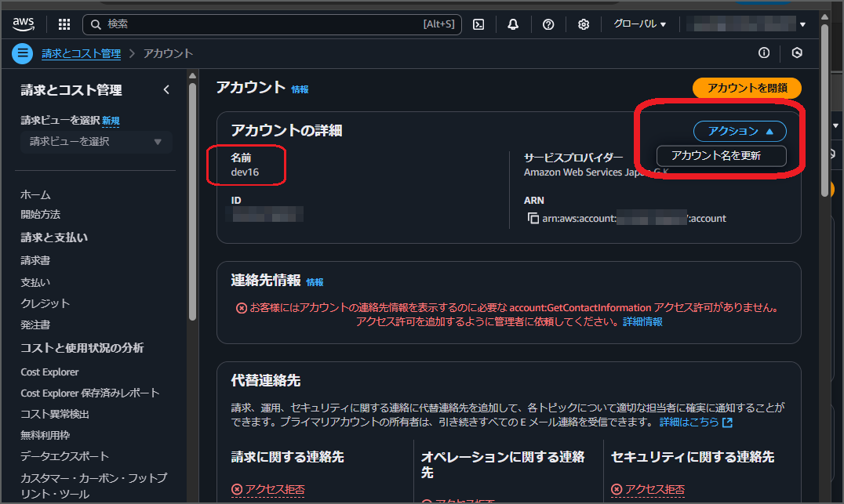844x504 pixels.
Task: Open クレジット in sidebar
Action: click(x=45, y=303)
